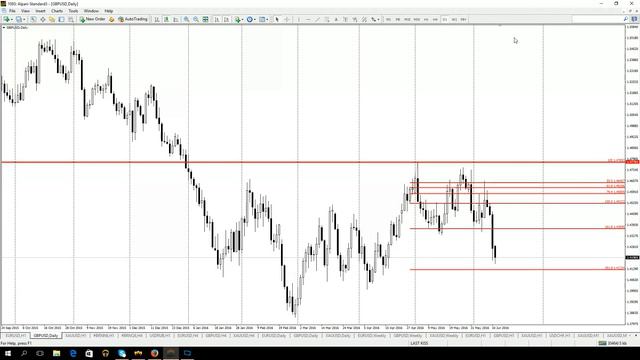Open the Strategy Tester panel
The height and width of the screenshot is (360, 640).
(71, 19)
